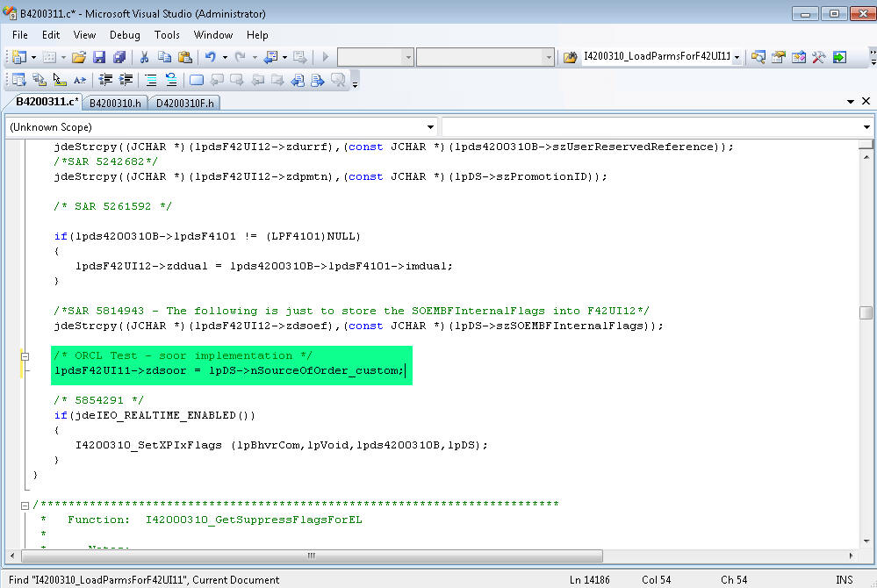Click the Decrease Line Indent icon
This screenshot has height=588, width=877.
pos(105,80)
